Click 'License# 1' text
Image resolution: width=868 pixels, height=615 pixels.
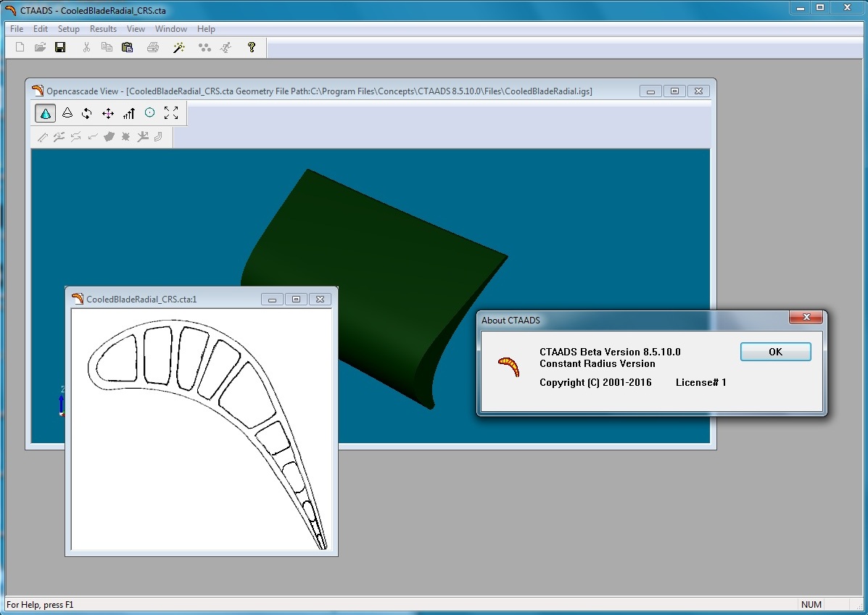coord(700,382)
